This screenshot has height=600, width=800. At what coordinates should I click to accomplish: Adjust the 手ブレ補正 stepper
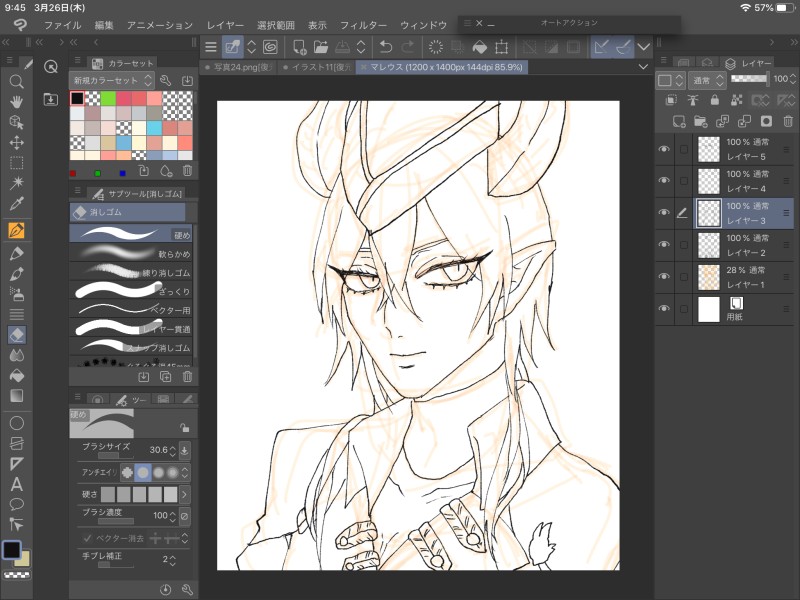pos(172,560)
